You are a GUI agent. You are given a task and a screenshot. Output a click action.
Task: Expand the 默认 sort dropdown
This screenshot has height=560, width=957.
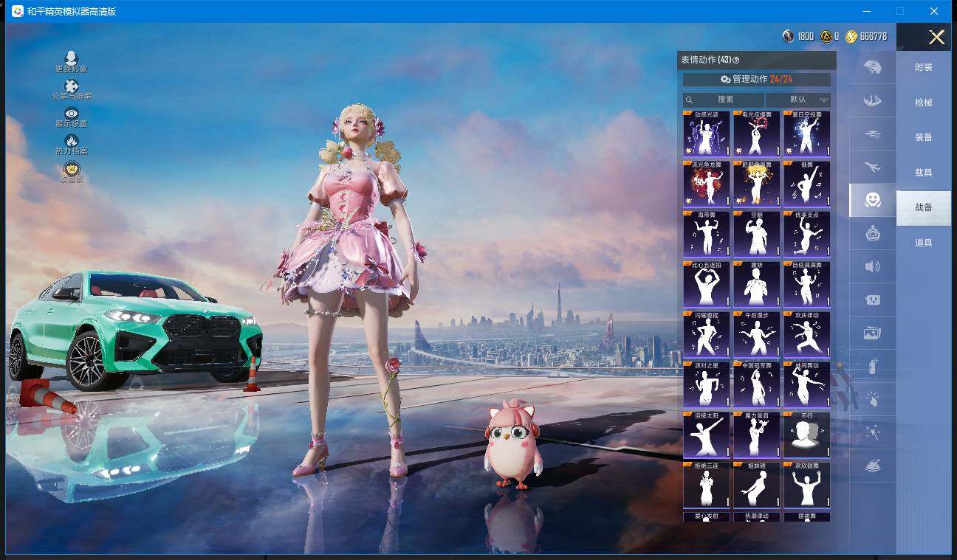click(799, 100)
